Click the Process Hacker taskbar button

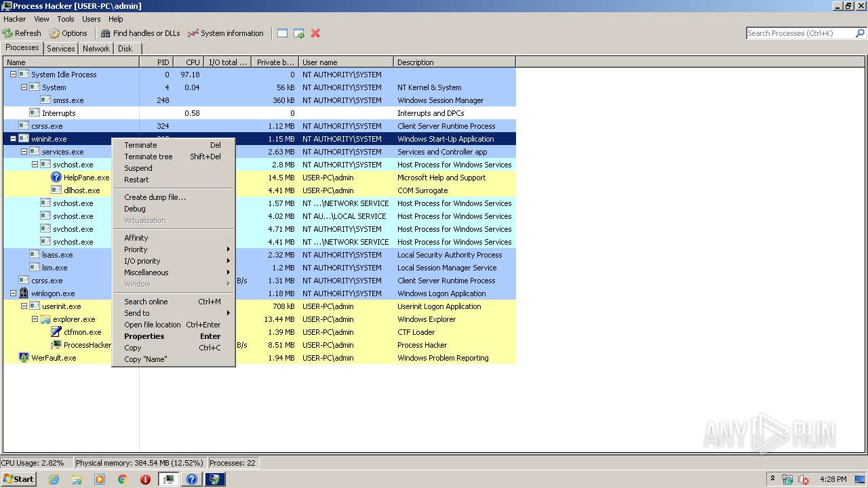(169, 479)
